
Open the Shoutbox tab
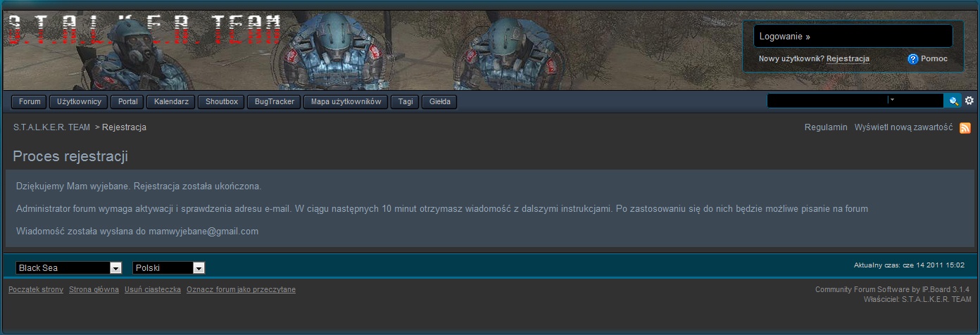tap(222, 102)
